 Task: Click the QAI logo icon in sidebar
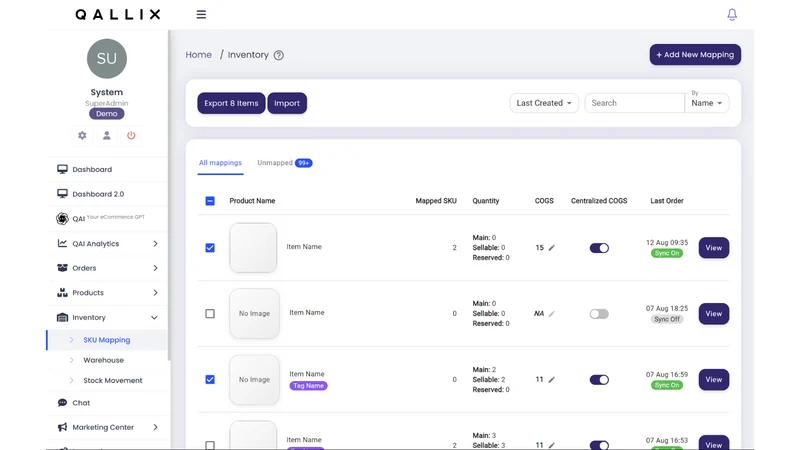click(62, 218)
